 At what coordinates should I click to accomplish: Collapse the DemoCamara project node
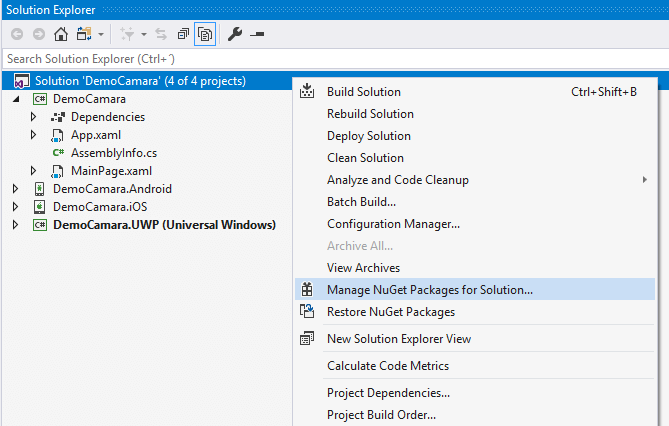coord(16,99)
